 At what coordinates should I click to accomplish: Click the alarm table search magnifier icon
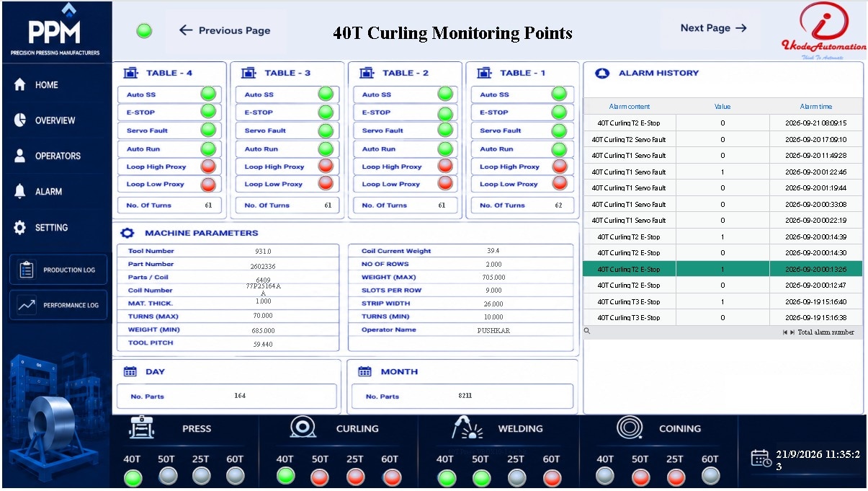[587, 332]
